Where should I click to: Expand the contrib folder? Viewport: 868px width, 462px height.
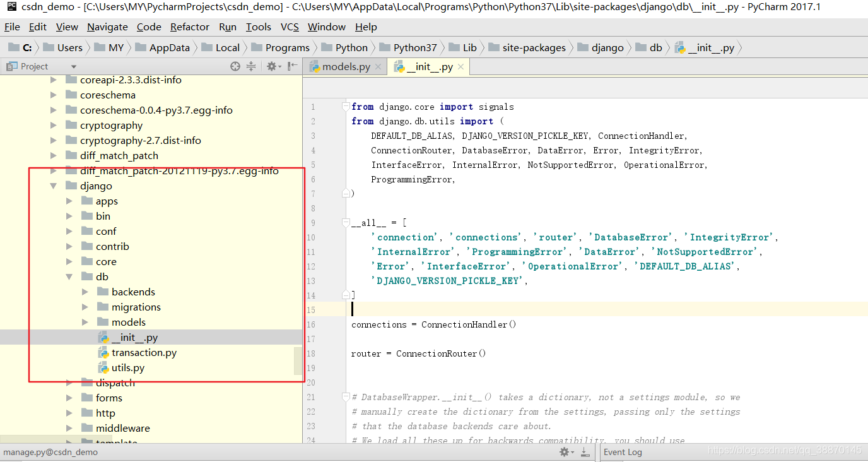[x=69, y=247]
